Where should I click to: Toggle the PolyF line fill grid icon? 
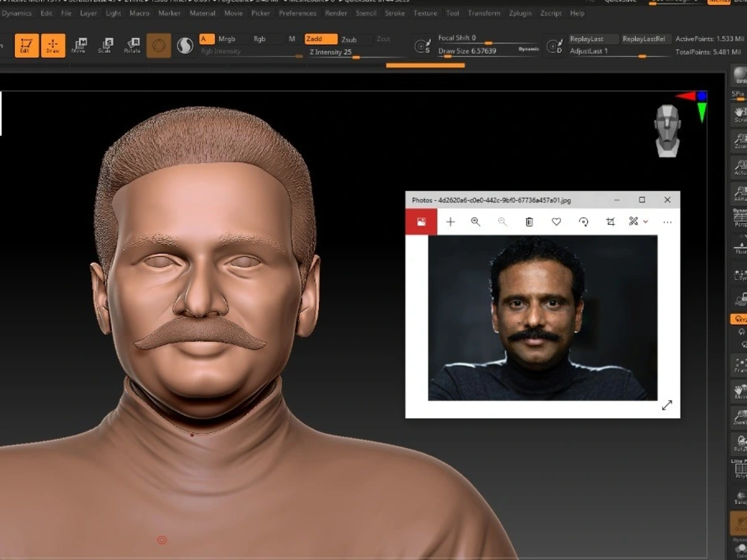pos(740,469)
